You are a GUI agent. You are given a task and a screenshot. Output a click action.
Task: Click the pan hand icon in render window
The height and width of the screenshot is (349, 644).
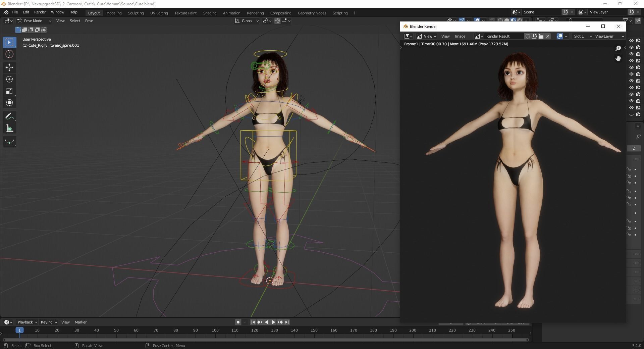618,58
